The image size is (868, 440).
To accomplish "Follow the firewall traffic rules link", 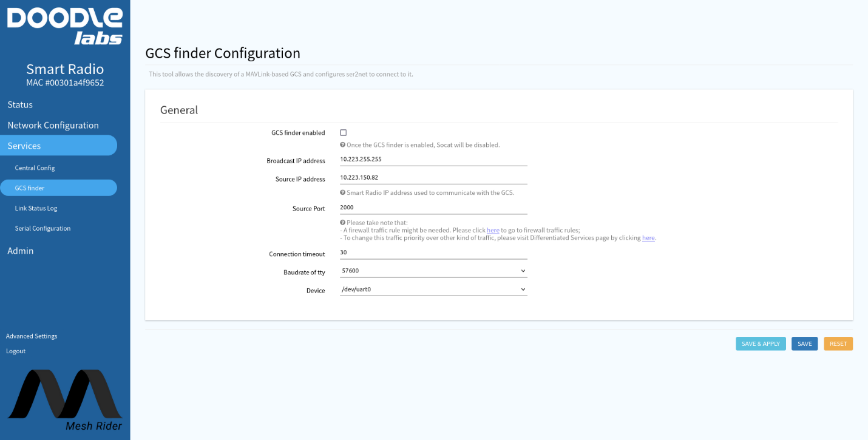I will pos(493,230).
